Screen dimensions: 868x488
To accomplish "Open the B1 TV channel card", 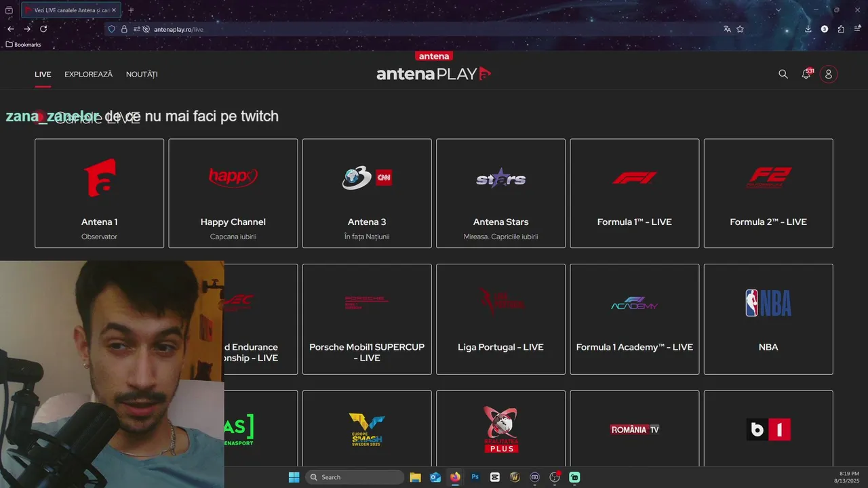I will (x=768, y=428).
